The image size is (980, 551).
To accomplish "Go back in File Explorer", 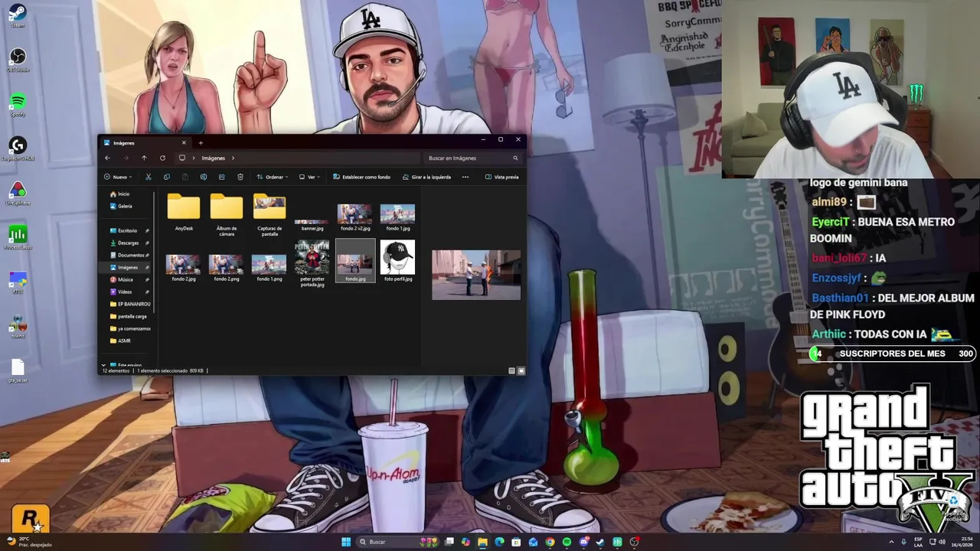I will pyautogui.click(x=108, y=158).
